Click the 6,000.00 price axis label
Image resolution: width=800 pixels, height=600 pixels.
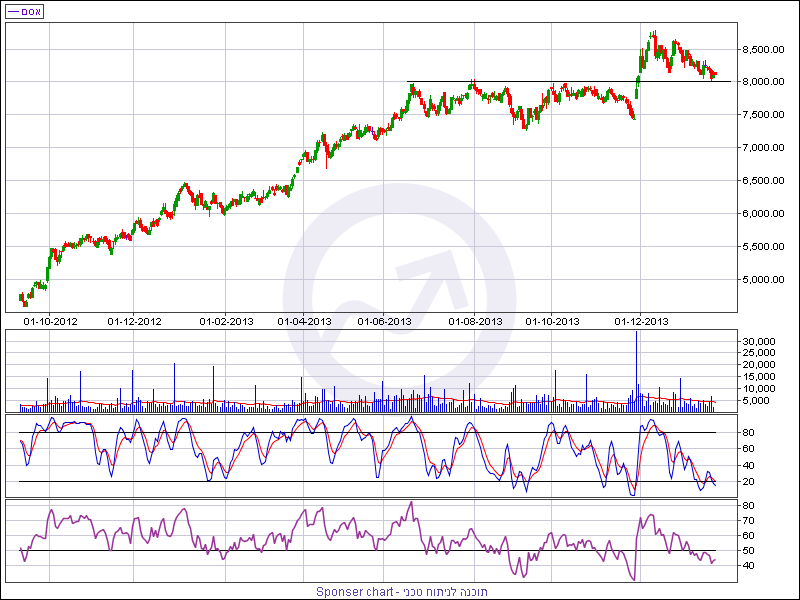(763, 214)
